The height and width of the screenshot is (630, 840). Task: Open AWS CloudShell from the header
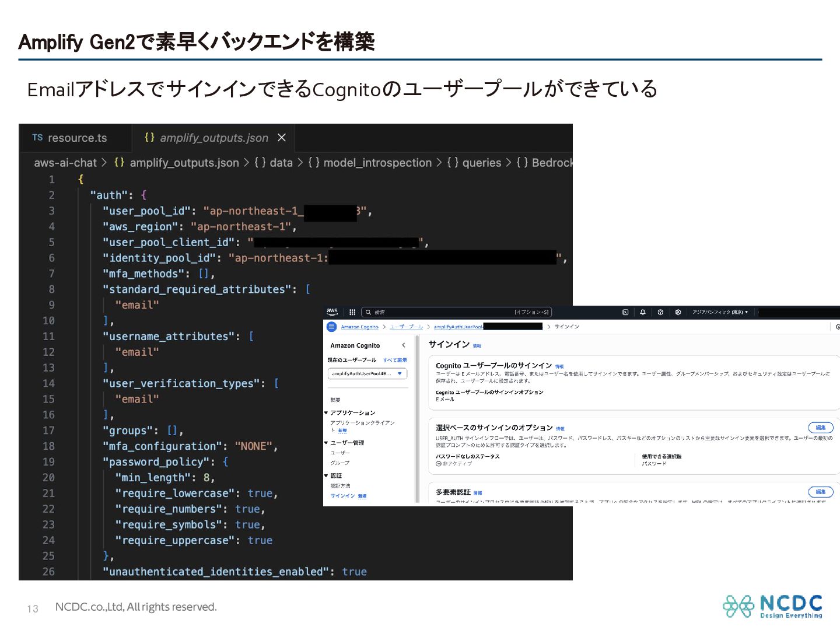tap(625, 312)
